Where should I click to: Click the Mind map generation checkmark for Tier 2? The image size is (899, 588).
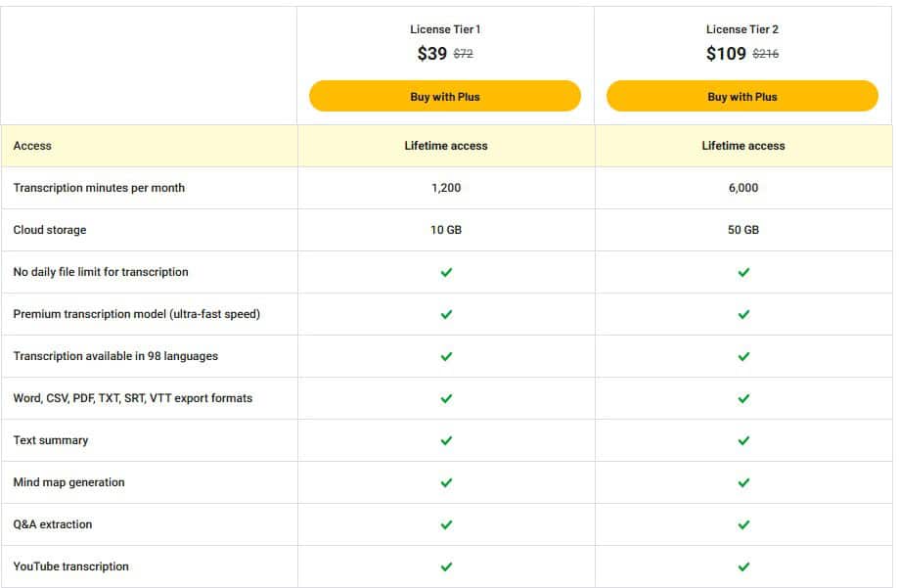pyautogui.click(x=743, y=482)
